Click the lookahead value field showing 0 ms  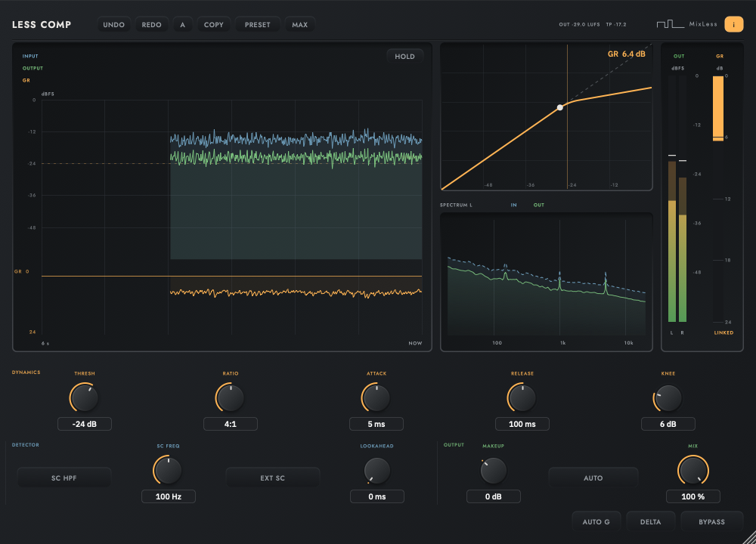click(x=377, y=496)
